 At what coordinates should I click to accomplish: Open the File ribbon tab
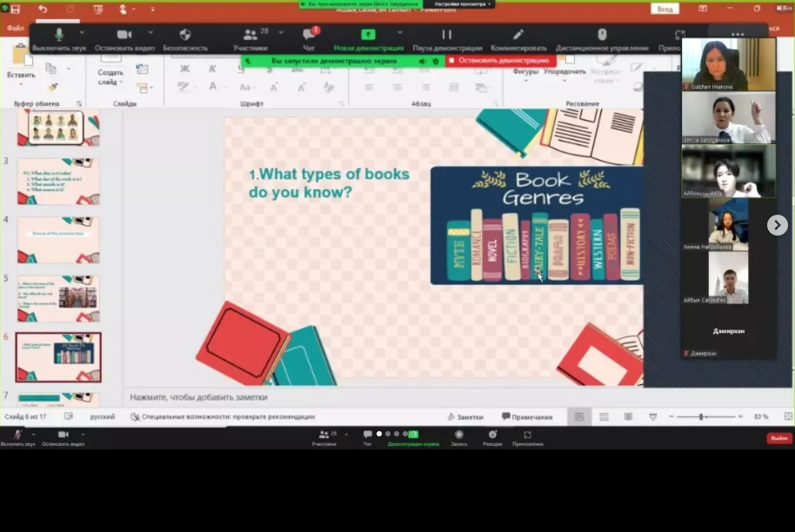pos(15,28)
